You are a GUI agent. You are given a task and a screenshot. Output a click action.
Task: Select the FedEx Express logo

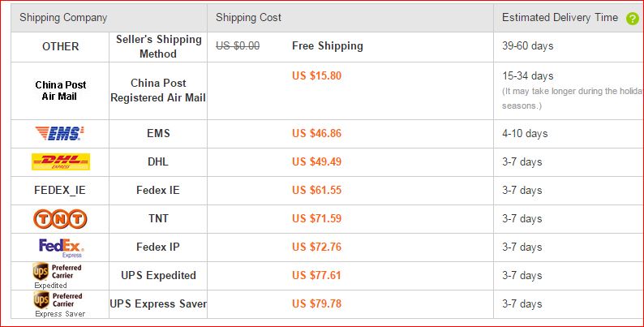coord(61,247)
